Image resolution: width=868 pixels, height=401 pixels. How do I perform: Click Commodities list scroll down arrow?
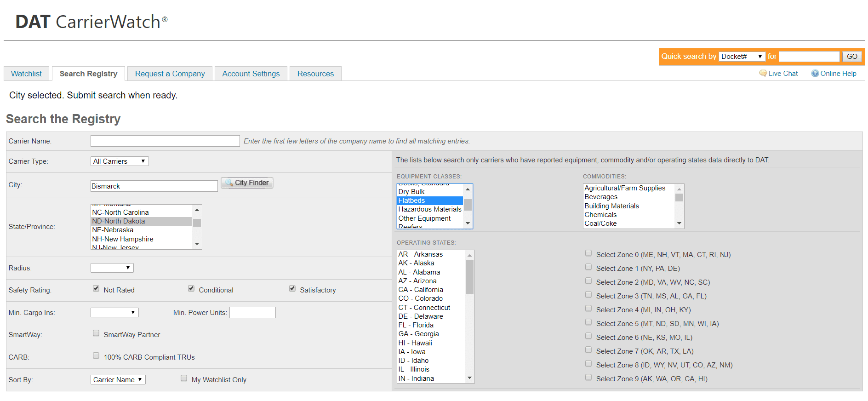(x=679, y=223)
